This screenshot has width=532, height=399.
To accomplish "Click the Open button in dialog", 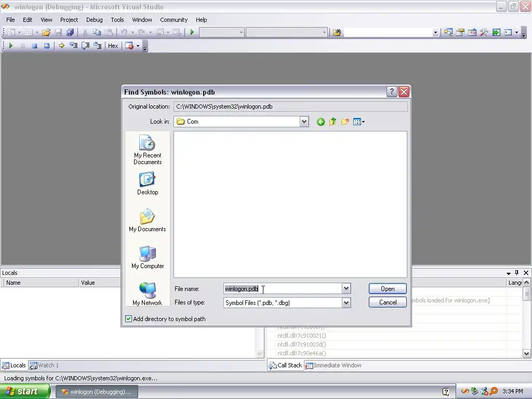I will pos(388,289).
